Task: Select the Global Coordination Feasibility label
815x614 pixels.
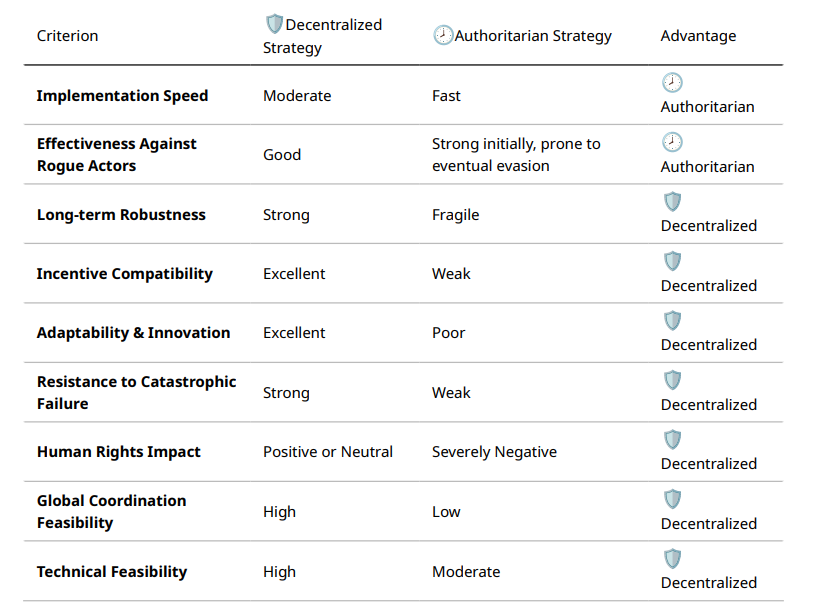Action: coord(111,511)
